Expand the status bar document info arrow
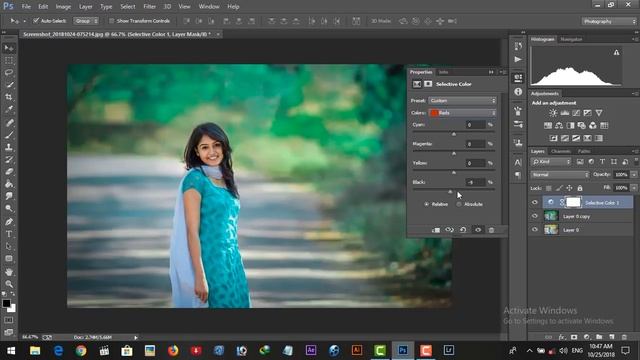This screenshot has height=360, width=640. click(x=136, y=338)
